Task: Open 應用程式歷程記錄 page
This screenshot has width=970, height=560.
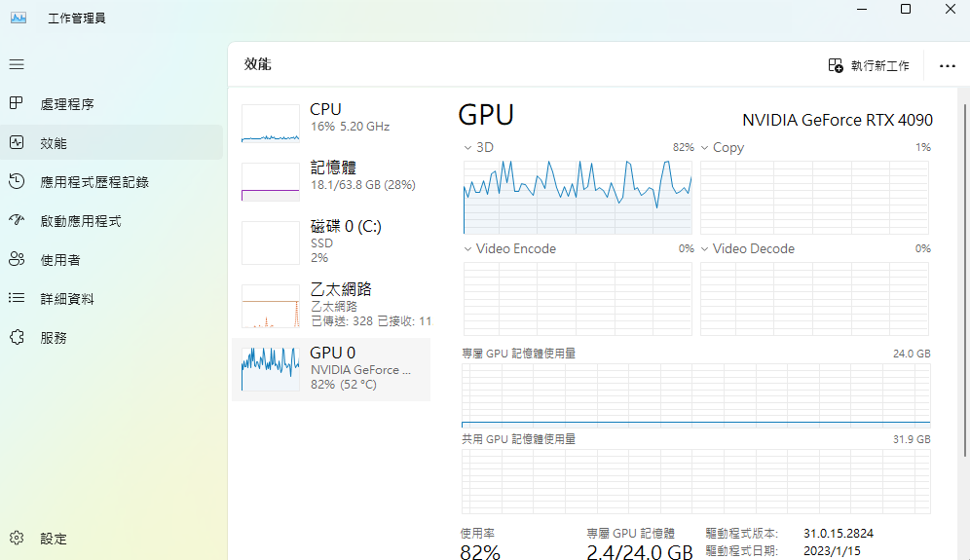Action: (x=111, y=182)
